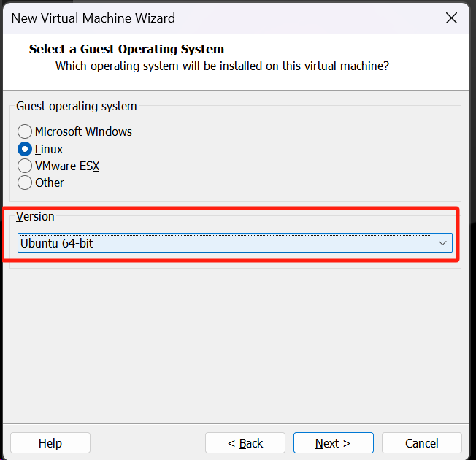The width and height of the screenshot is (476, 460).
Task: Go back with the Back button
Action: point(245,443)
